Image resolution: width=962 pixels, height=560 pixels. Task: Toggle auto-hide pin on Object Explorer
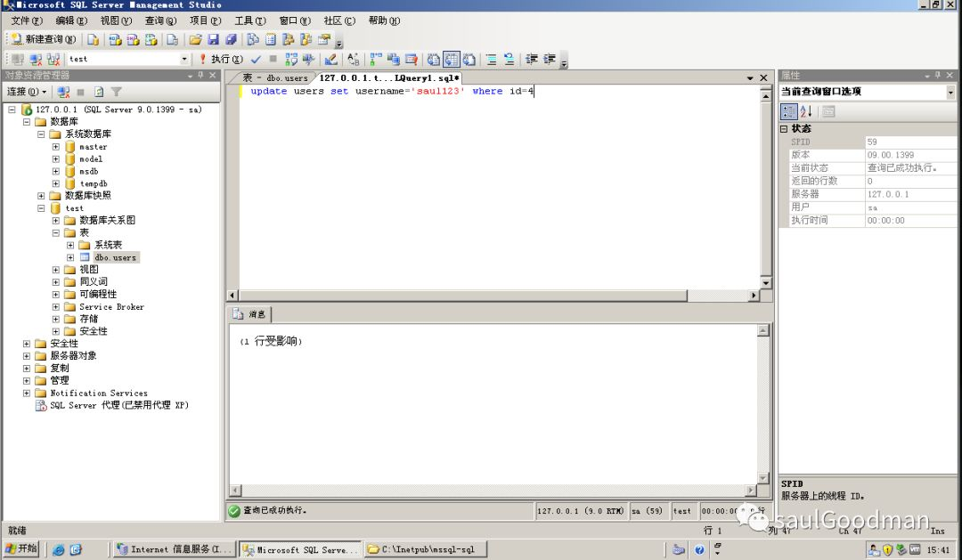[200, 75]
